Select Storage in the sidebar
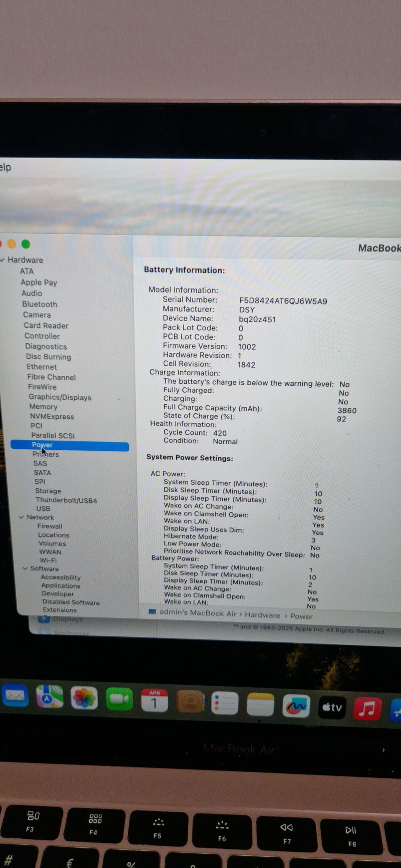This screenshot has height=868, width=401. click(48, 491)
